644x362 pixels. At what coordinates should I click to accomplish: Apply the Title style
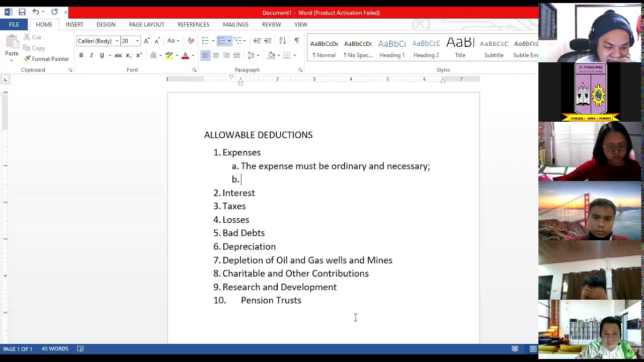(460, 48)
